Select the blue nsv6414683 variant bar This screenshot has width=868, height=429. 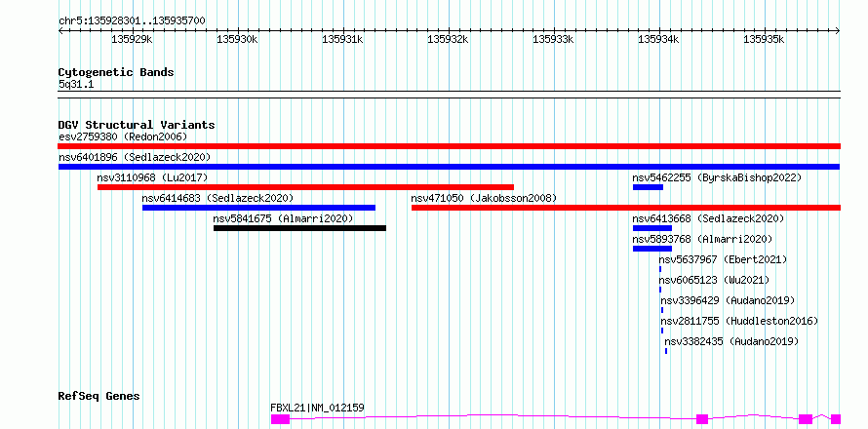258,208
